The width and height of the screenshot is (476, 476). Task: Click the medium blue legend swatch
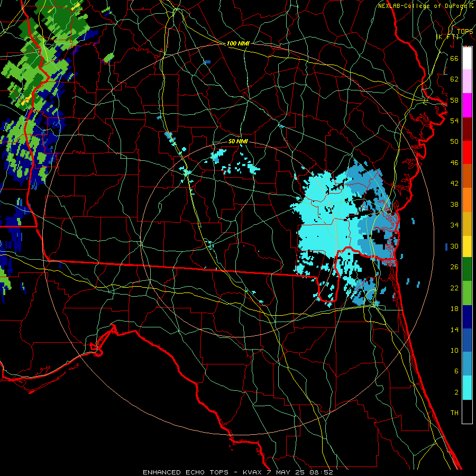(x=467, y=340)
